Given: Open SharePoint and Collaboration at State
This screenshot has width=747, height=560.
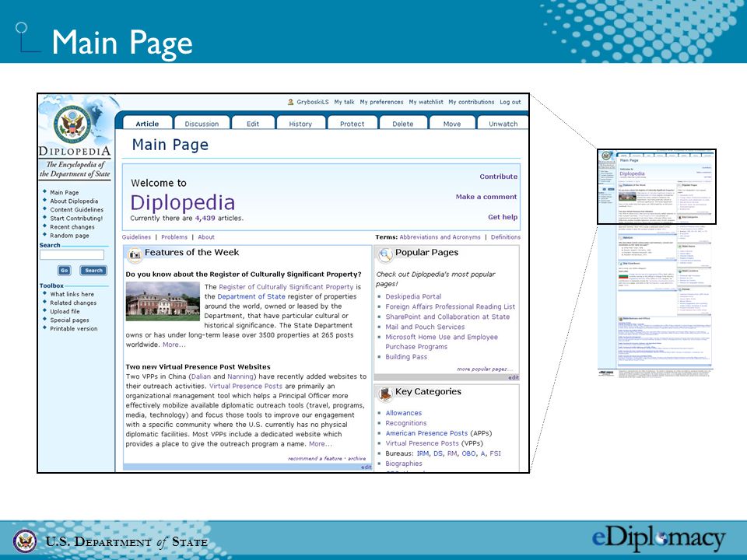Looking at the screenshot, I should click(x=447, y=317).
